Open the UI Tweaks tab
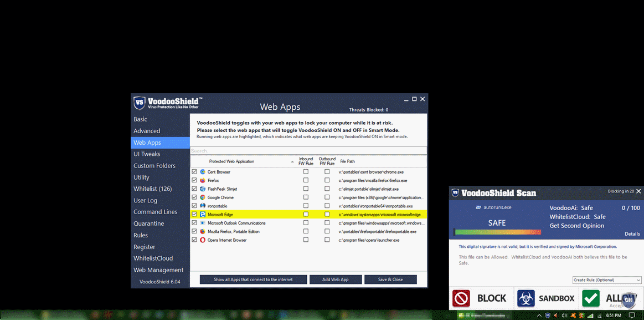Screen dimensions: 644x320 [147, 154]
